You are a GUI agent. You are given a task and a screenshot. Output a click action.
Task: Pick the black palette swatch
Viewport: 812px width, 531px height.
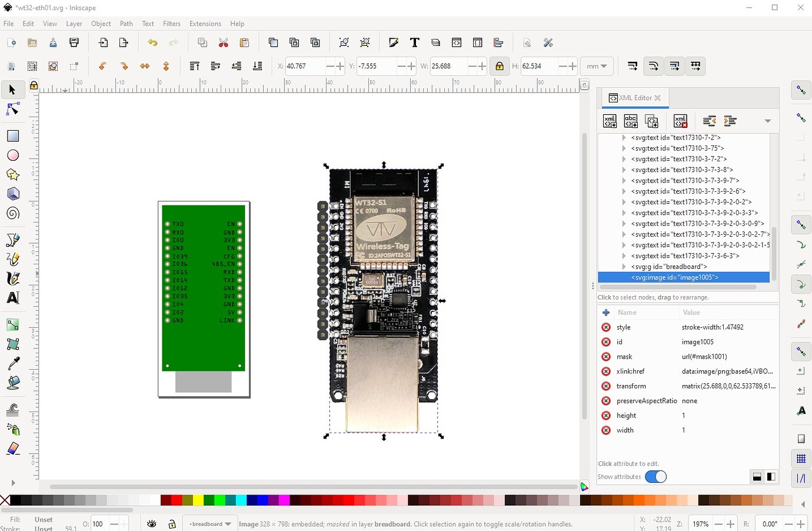click(x=15, y=500)
